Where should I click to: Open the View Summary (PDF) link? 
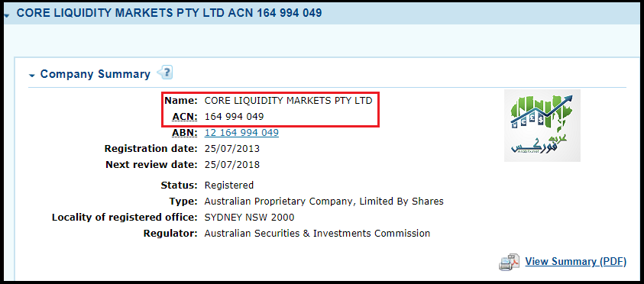tap(576, 261)
